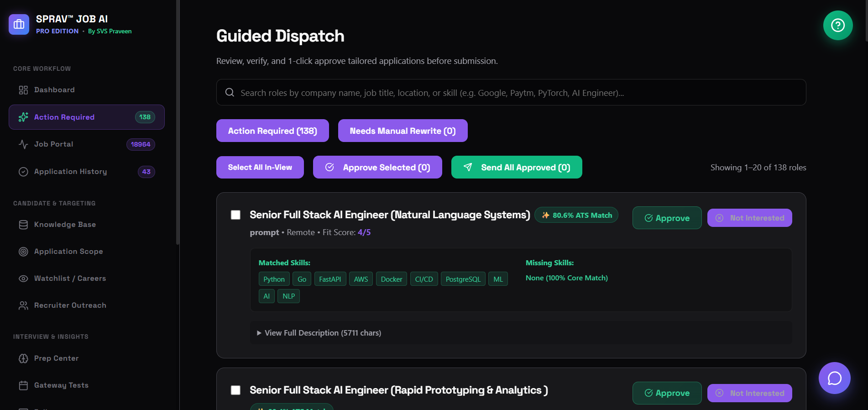
Task: Click the Job Portal pulse icon
Action: tap(23, 144)
